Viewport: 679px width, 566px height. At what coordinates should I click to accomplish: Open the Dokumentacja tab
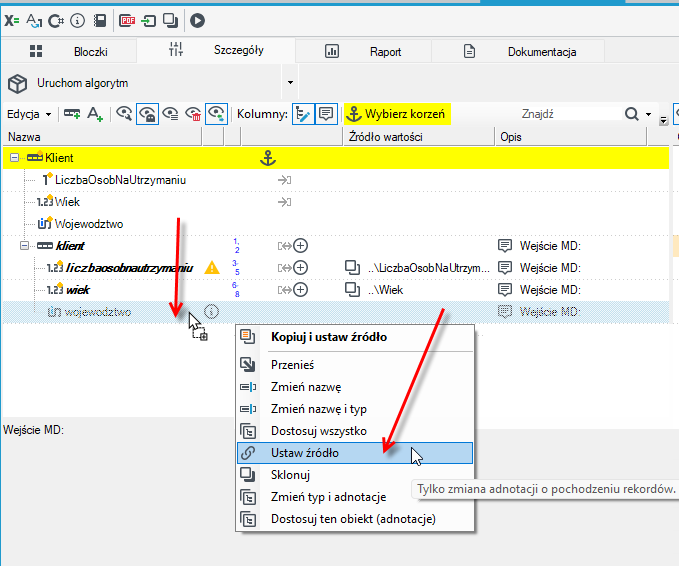coord(518,52)
